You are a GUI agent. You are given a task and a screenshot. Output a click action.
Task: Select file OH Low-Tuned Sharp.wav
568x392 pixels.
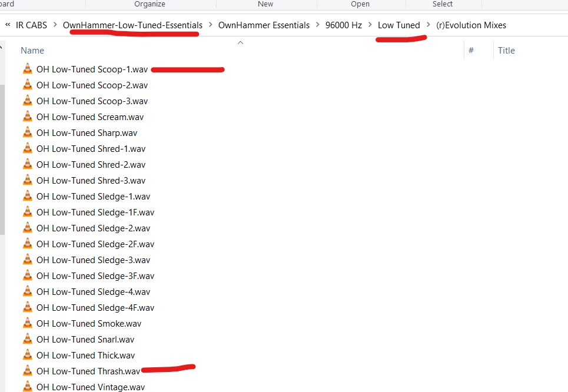(x=87, y=133)
